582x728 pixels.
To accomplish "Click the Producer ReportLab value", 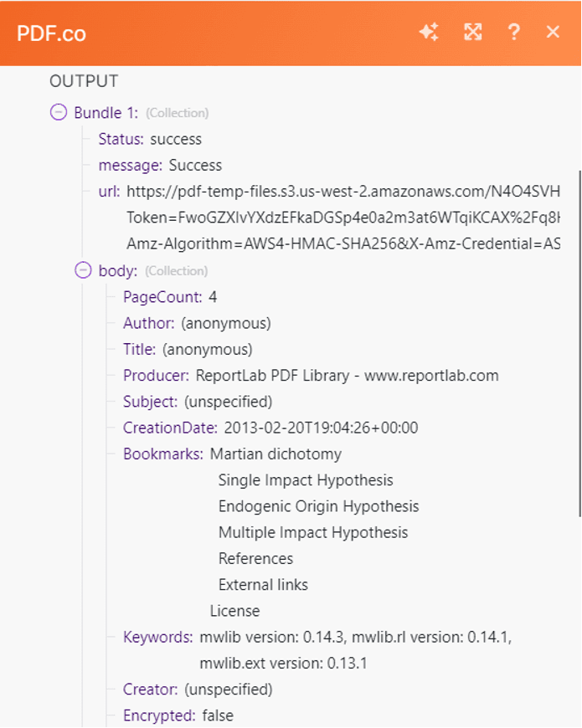I will [347, 376].
